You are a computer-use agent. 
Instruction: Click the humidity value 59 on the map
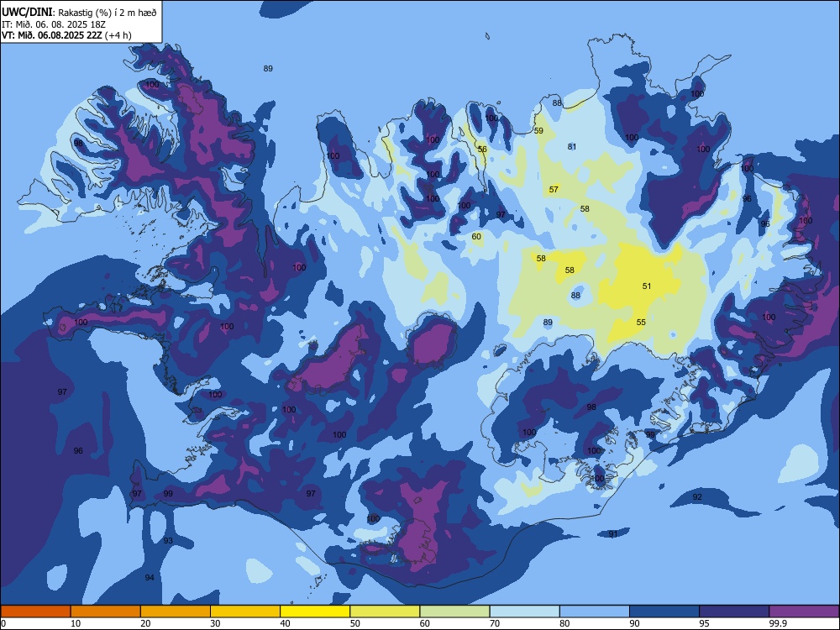point(538,131)
